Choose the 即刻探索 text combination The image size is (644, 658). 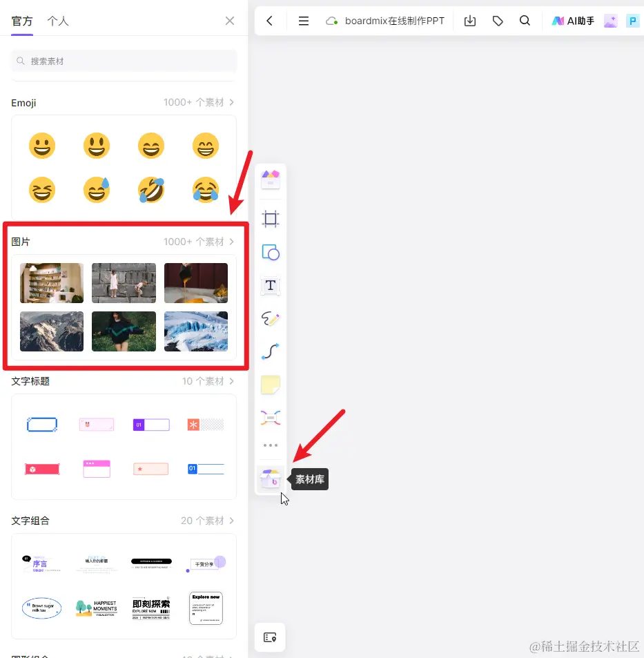[151, 608]
